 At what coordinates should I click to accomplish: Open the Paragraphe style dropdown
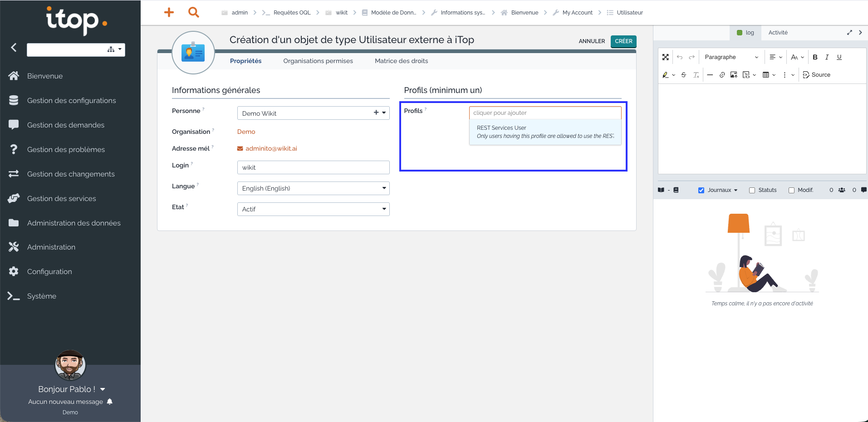[x=731, y=57]
